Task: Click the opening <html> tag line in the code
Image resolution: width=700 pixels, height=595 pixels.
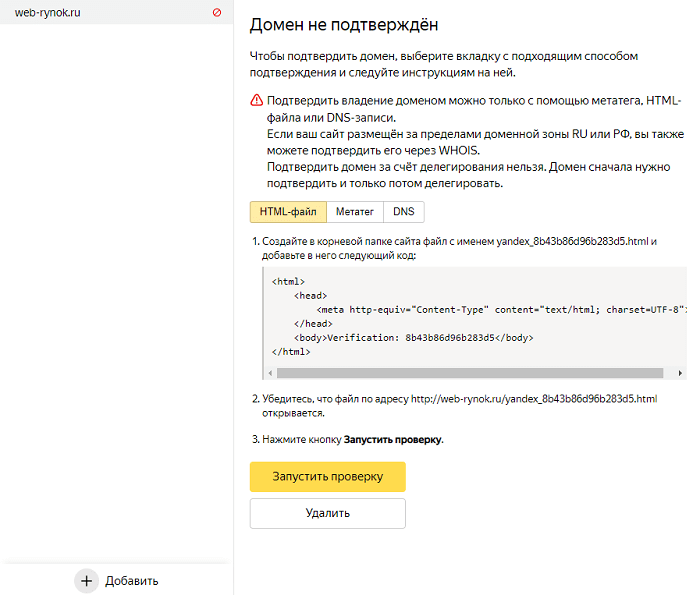Action: coord(288,282)
